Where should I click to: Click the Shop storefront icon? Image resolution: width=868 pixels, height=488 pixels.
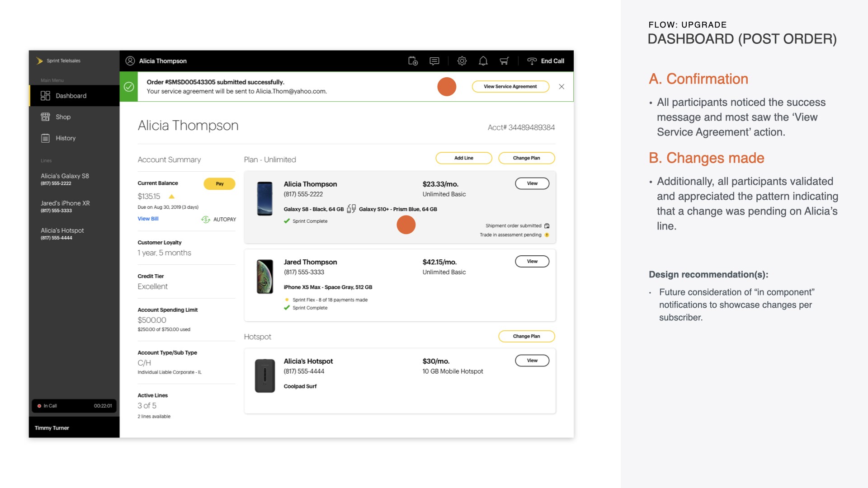(45, 117)
